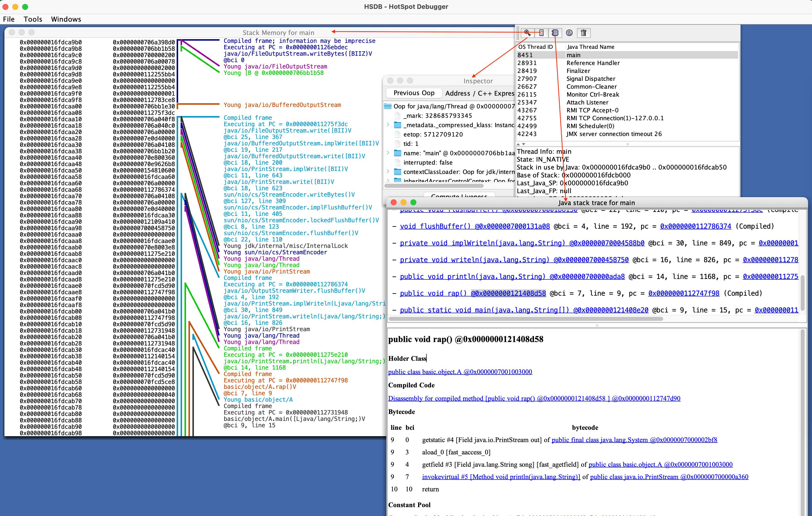The height and width of the screenshot is (516, 812).
Task: Click the Show Java Stack Trace icon
Action: (555, 33)
